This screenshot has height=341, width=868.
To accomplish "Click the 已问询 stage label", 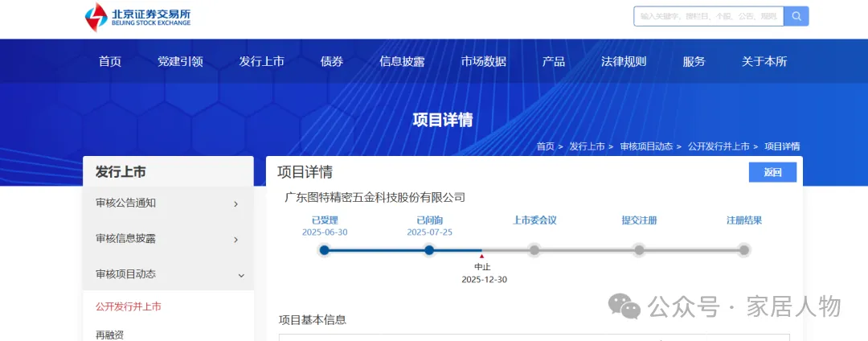I will pyautogui.click(x=429, y=220).
